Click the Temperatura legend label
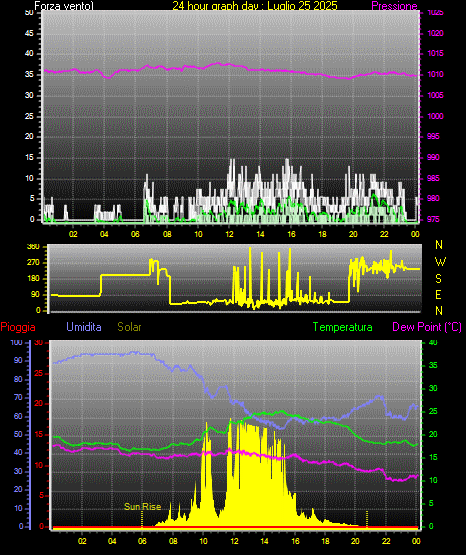 click(x=343, y=327)
